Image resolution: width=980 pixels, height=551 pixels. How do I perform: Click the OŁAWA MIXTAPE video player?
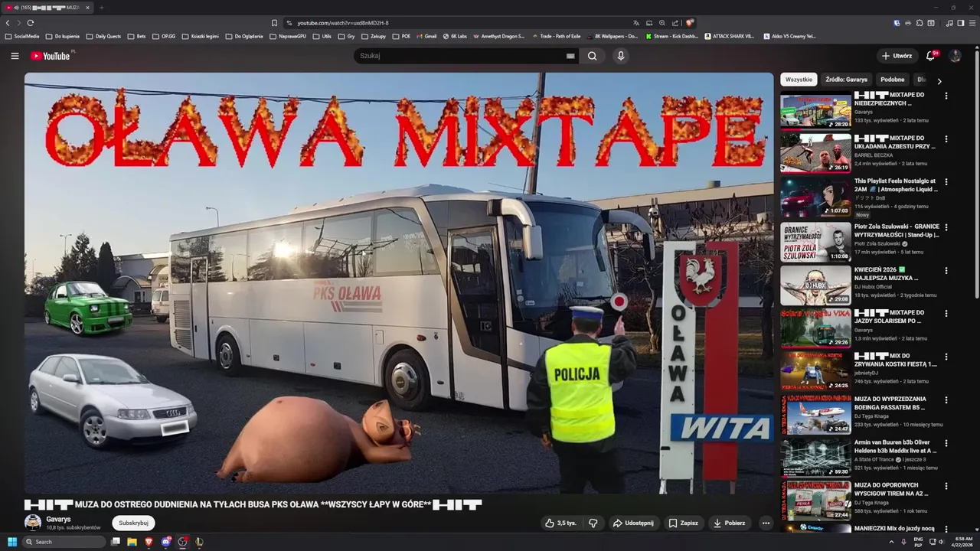point(399,283)
